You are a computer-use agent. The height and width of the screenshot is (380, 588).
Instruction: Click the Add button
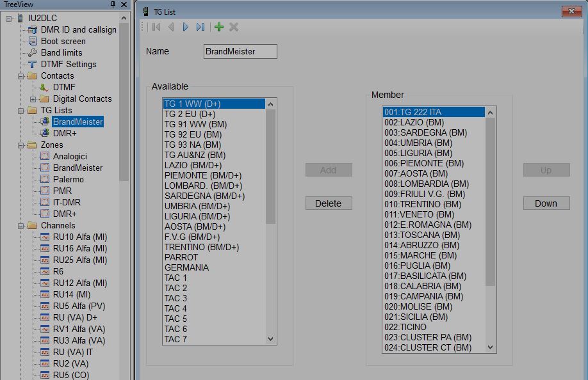(329, 170)
